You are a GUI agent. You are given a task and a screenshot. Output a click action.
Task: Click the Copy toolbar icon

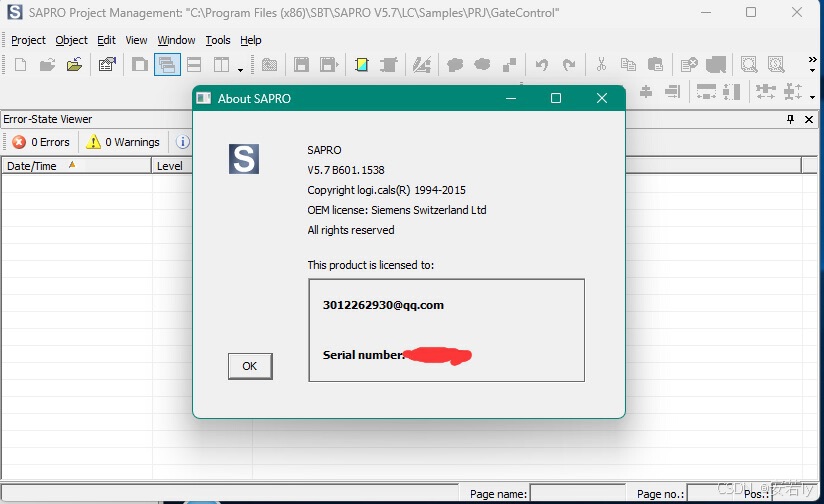(x=629, y=65)
